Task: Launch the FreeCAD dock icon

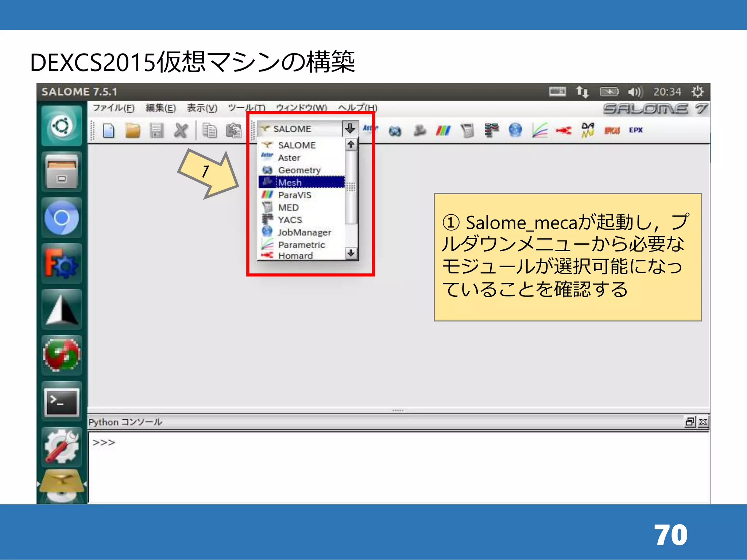Action: (x=62, y=264)
